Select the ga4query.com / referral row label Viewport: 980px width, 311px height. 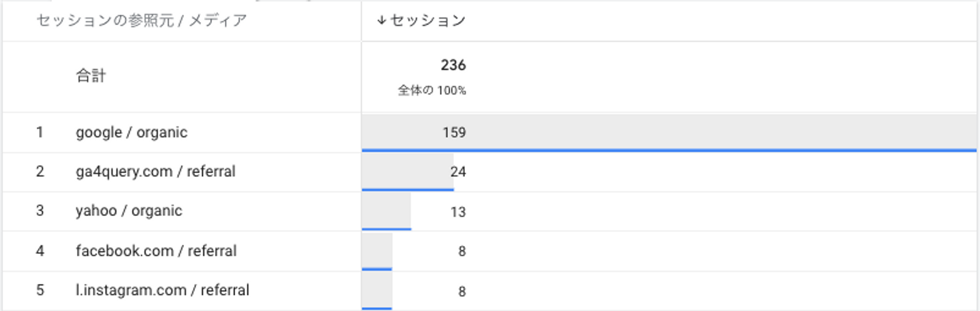[156, 172]
